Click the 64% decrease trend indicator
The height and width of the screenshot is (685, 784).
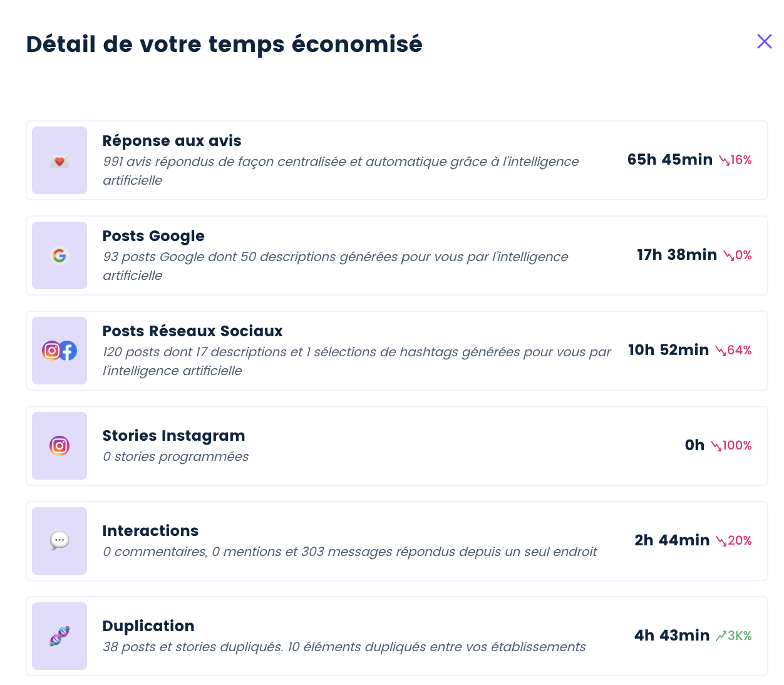(x=733, y=350)
